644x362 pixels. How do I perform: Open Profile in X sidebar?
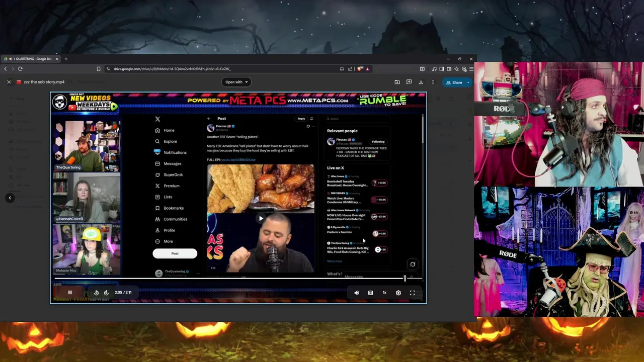tap(165, 230)
